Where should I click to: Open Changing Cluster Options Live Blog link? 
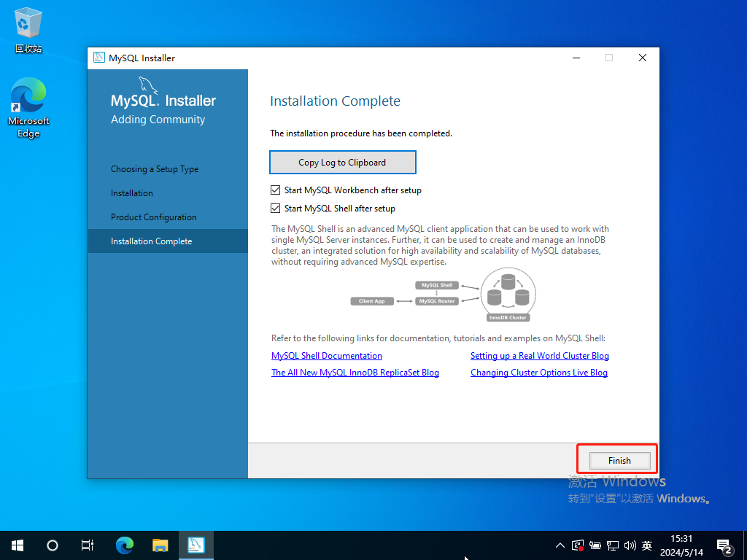point(538,373)
